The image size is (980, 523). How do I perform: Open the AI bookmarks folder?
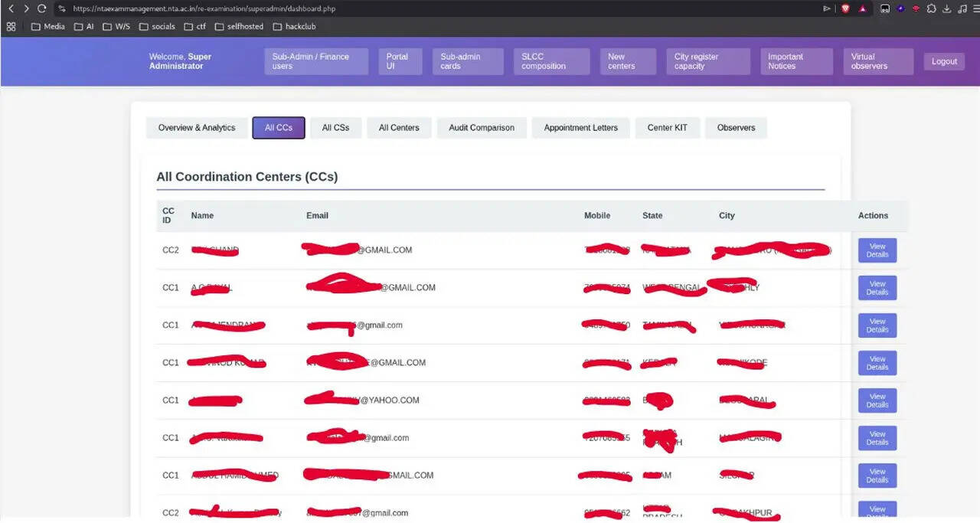coord(84,26)
